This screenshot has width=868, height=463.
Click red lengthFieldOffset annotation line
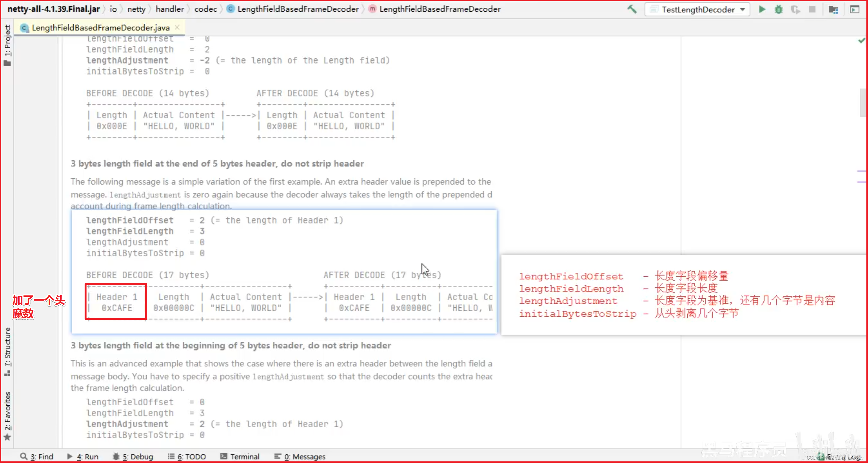(624, 276)
